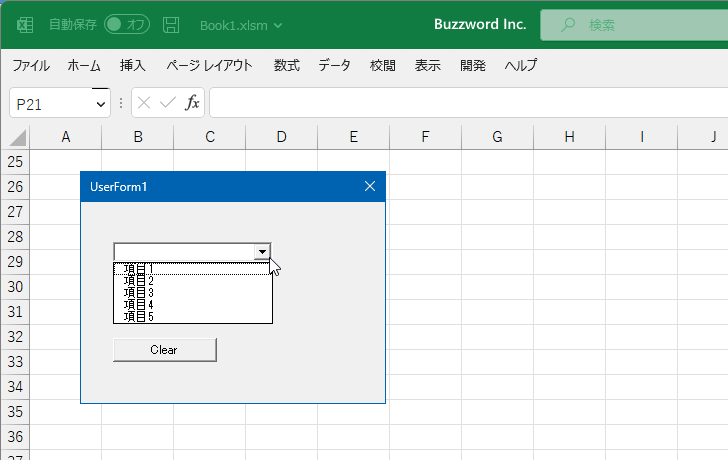Image resolution: width=728 pixels, height=460 pixels.
Task: Open the 数式 ribbon tab
Action: [286, 65]
